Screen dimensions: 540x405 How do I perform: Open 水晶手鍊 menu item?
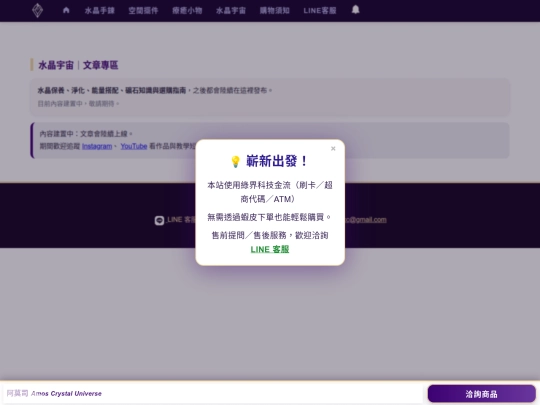pyautogui.click(x=100, y=11)
